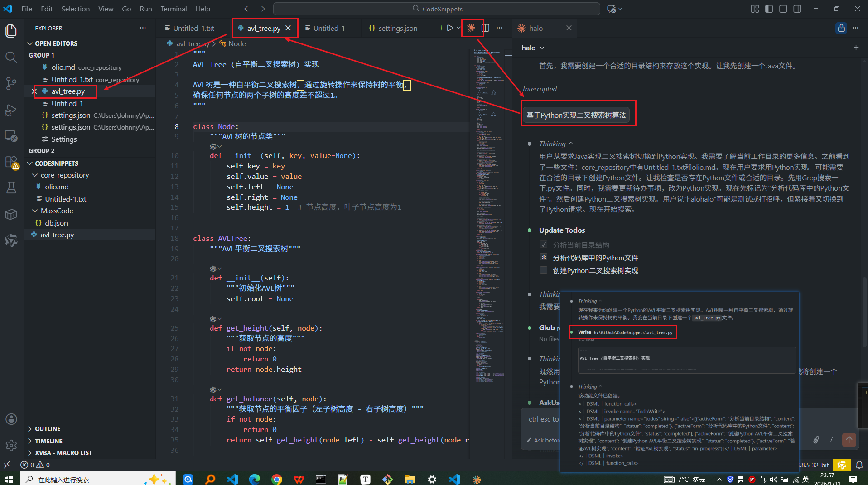Click the 基于Python实现二叉搜索树算法 message bubble

pyautogui.click(x=576, y=115)
